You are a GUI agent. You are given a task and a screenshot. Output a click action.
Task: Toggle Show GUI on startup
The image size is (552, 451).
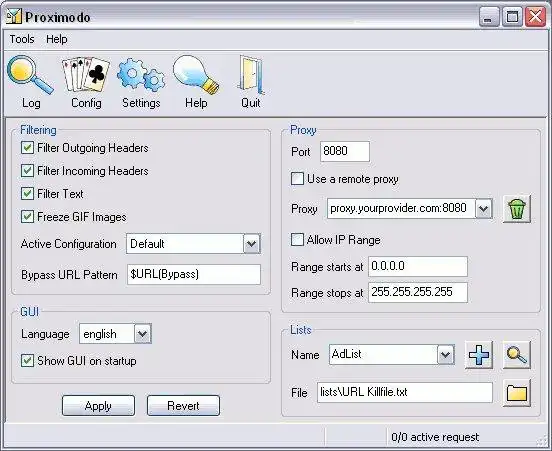(27, 361)
